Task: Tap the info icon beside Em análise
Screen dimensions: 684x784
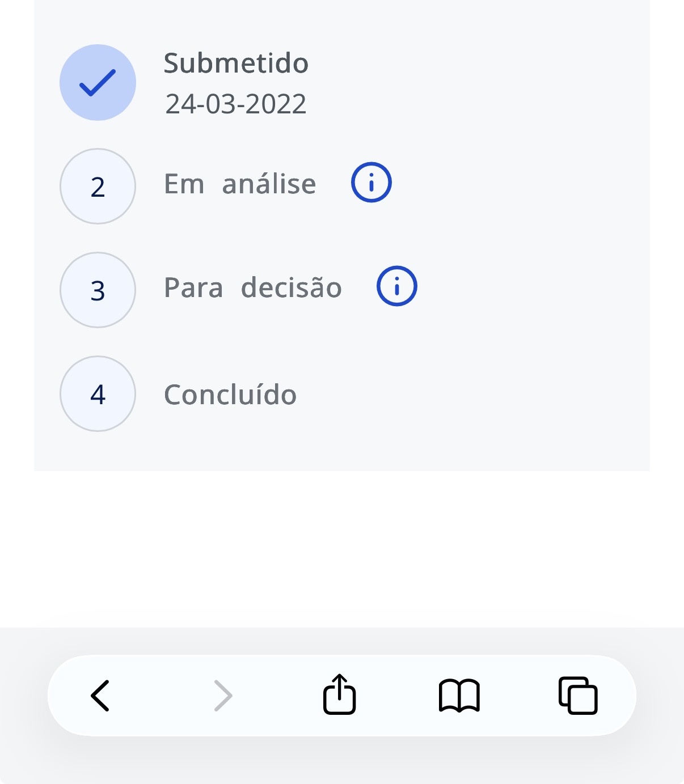Action: [x=371, y=183]
